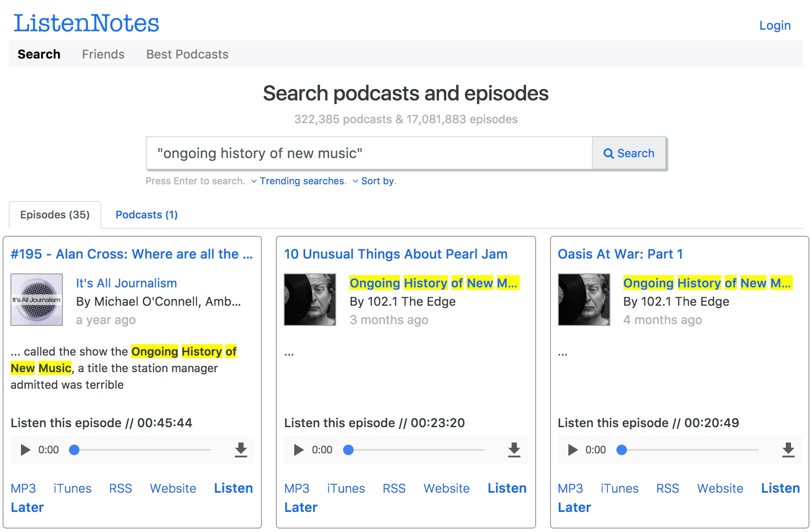Click the Oasis episode cover artwork
812x532 pixels.
[x=584, y=300]
